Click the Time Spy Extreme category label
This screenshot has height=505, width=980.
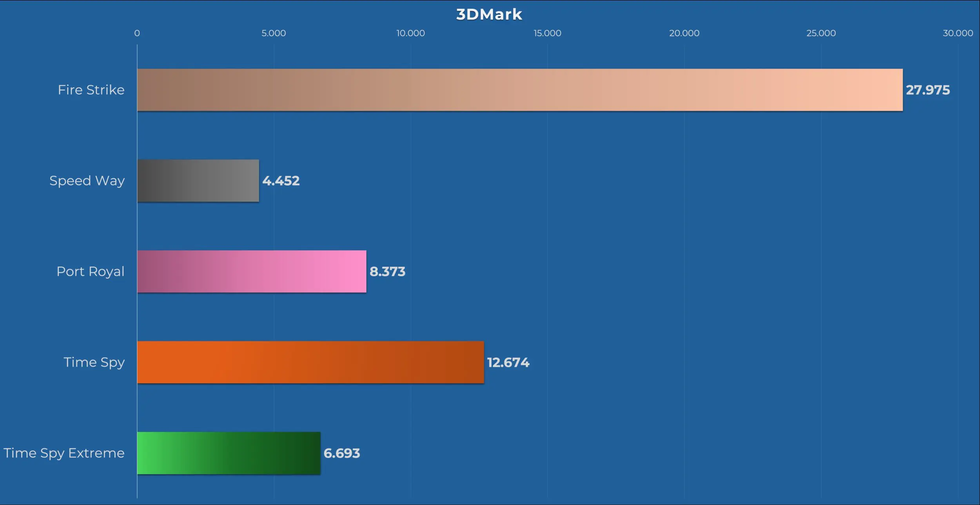coord(64,453)
